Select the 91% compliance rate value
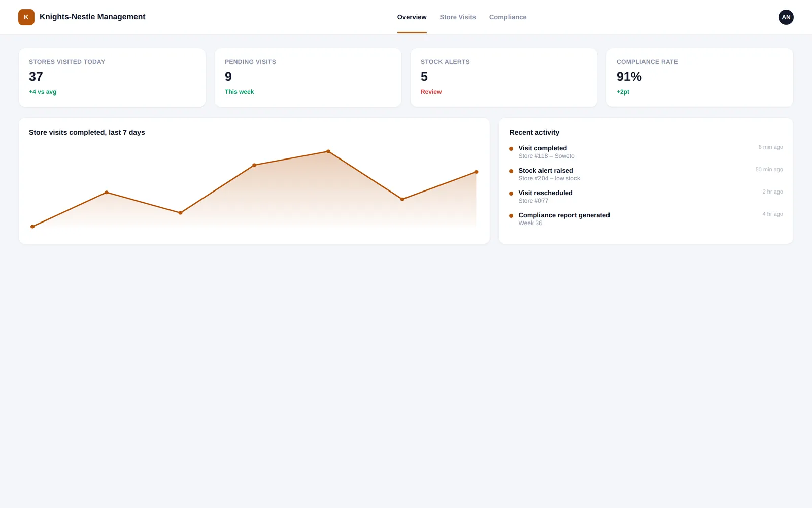 tap(629, 77)
